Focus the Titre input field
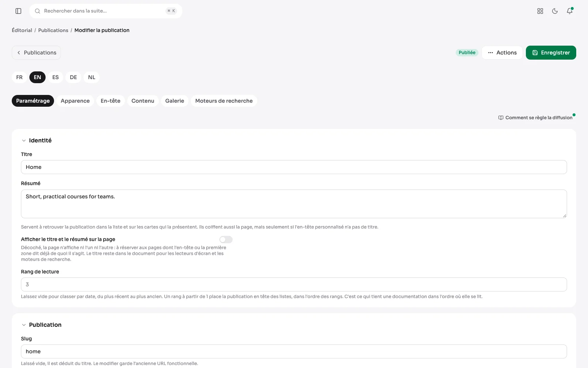 (x=294, y=167)
